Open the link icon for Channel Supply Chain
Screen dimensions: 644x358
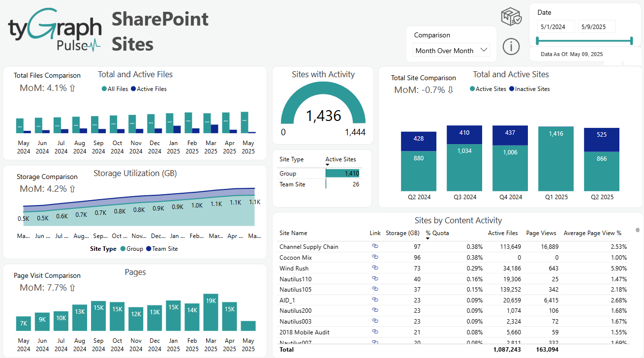(x=375, y=246)
